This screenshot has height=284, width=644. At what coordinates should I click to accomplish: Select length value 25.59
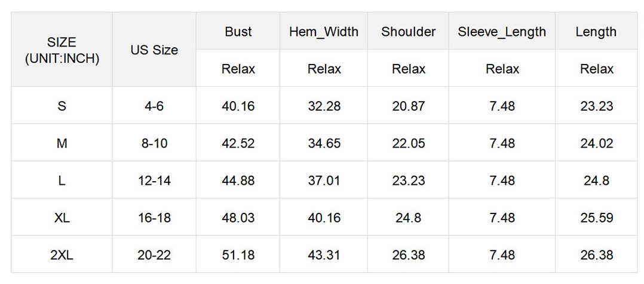click(x=596, y=218)
